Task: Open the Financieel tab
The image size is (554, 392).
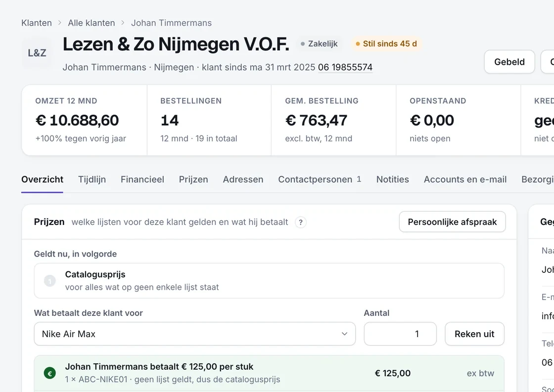Action: pyautogui.click(x=142, y=179)
